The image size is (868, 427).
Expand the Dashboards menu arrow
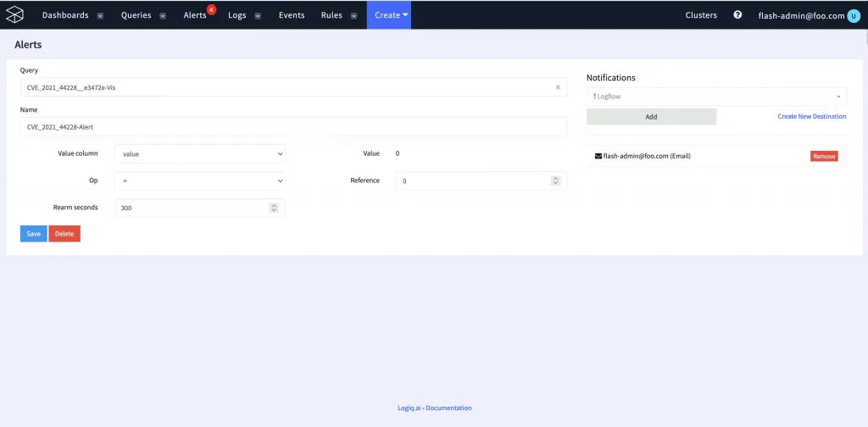(100, 16)
